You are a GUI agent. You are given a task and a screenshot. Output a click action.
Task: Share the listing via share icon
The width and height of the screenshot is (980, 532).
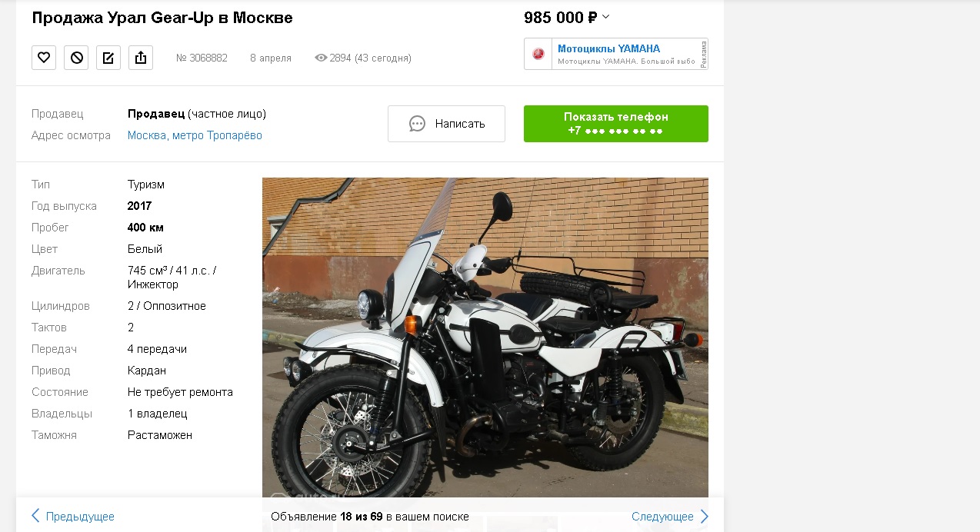[141, 58]
